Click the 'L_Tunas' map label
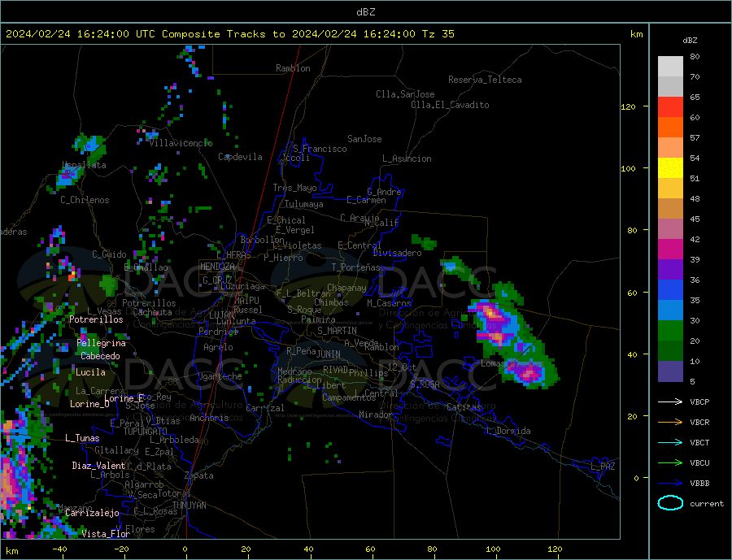This screenshot has height=560, width=732. (x=83, y=438)
